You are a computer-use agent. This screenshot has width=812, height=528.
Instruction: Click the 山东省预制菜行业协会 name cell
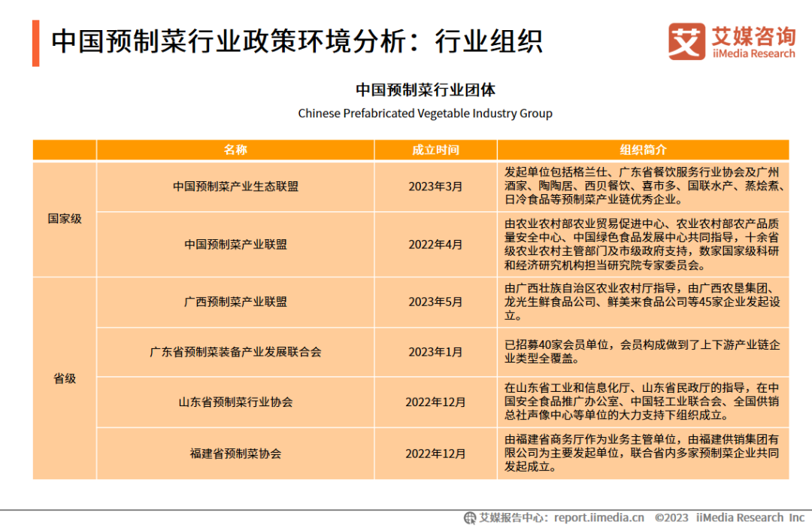point(235,402)
